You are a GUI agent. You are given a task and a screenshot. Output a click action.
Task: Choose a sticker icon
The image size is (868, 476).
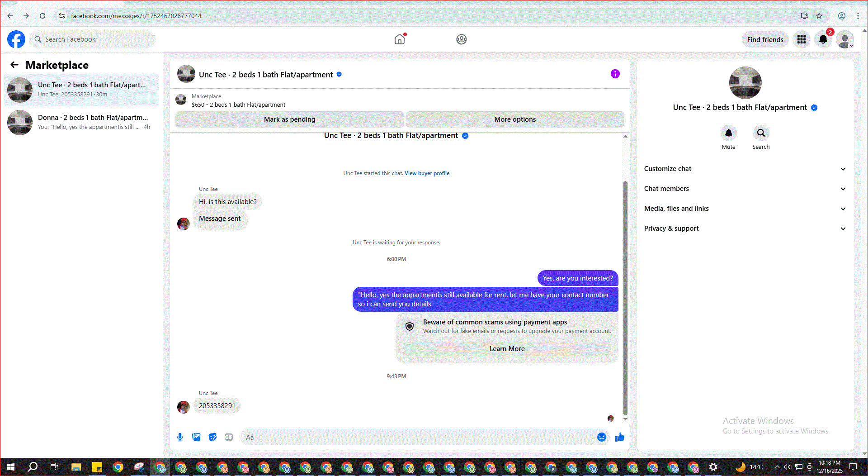point(212,437)
